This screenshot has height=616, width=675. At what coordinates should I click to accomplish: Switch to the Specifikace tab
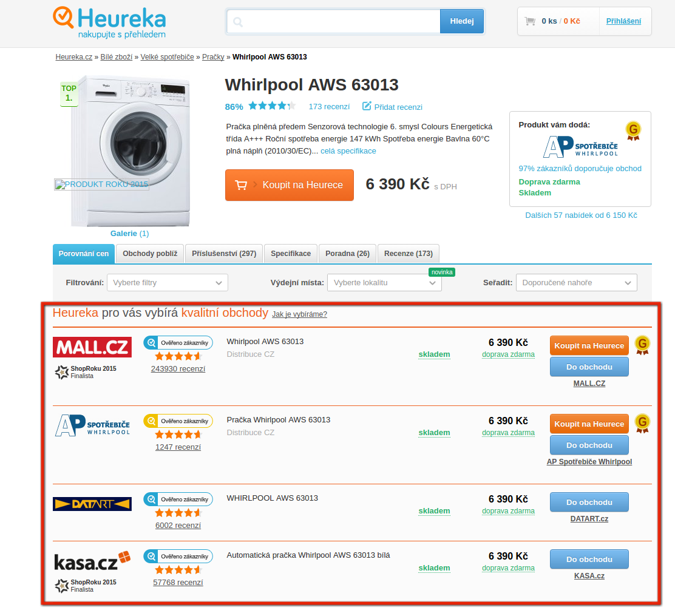click(291, 254)
